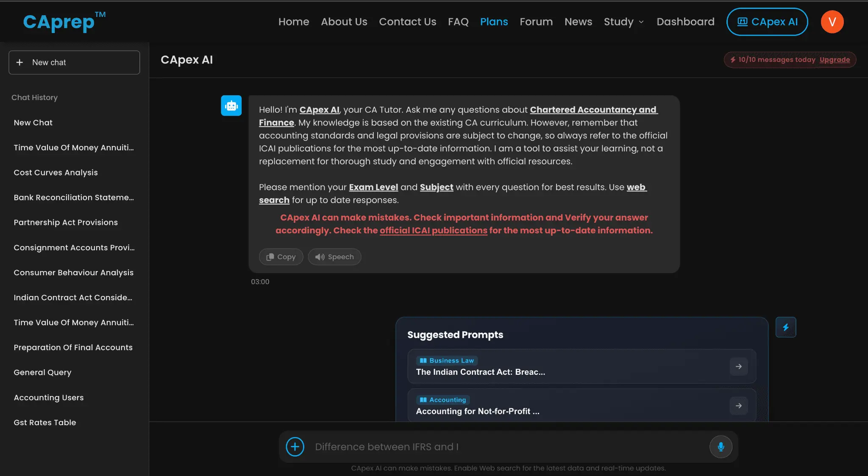Open the Business Law prompt arrow
Screen dimensions: 868x476
pos(739,366)
